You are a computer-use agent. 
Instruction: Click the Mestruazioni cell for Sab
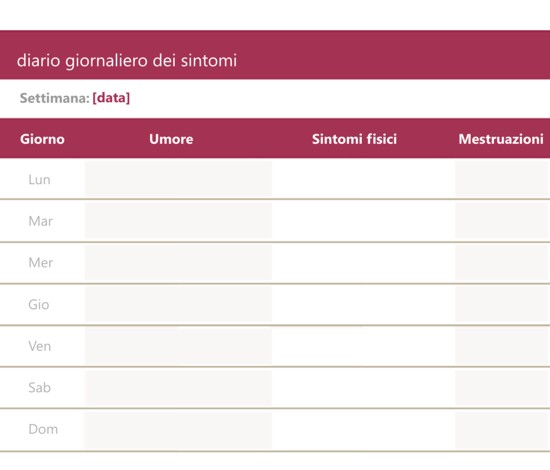[503, 388]
